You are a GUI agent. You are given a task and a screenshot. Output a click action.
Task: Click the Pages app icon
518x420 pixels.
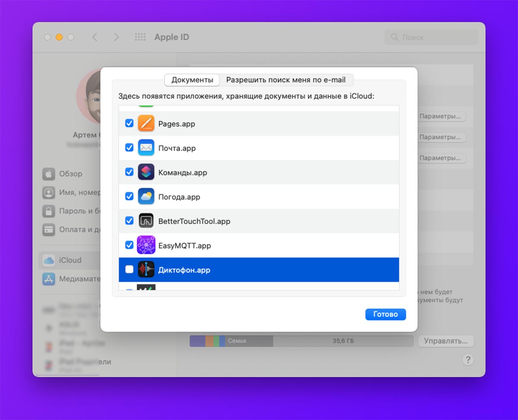146,123
